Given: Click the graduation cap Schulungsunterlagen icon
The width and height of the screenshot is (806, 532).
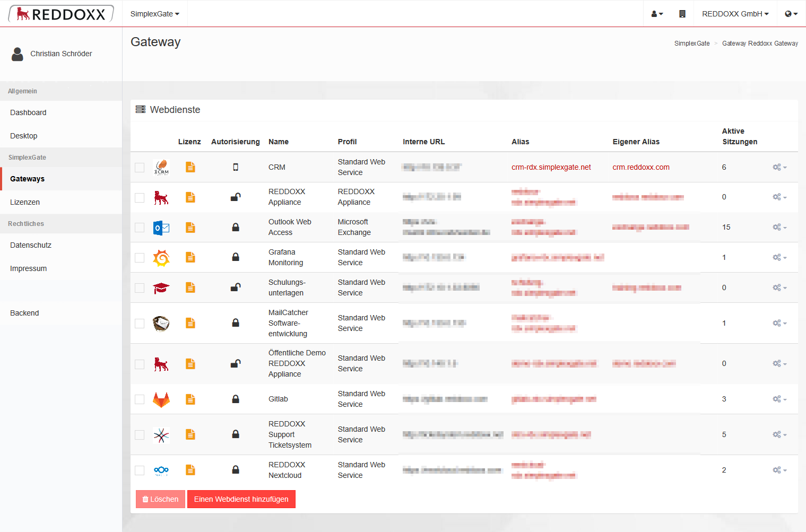Looking at the screenshot, I should 161,288.
